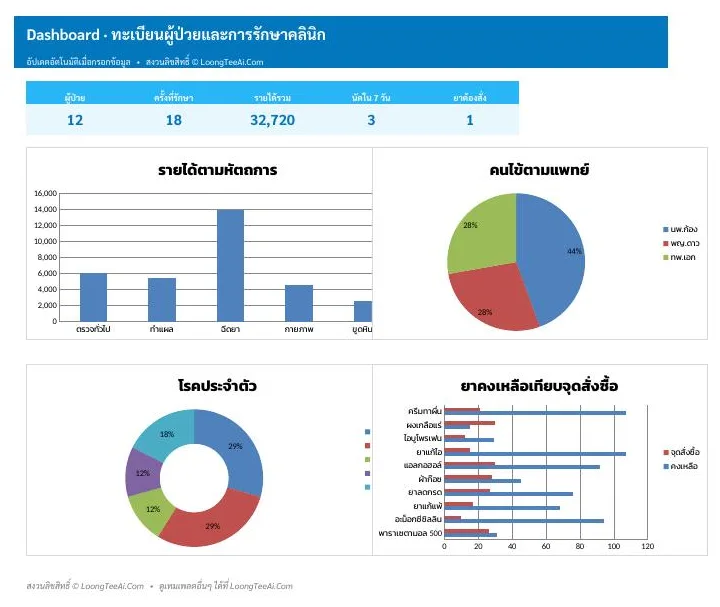Viewport: 720px width, 607px height.
Task: Click the value 3 under 'นัดใน 7 วัน'
Action: (371, 120)
